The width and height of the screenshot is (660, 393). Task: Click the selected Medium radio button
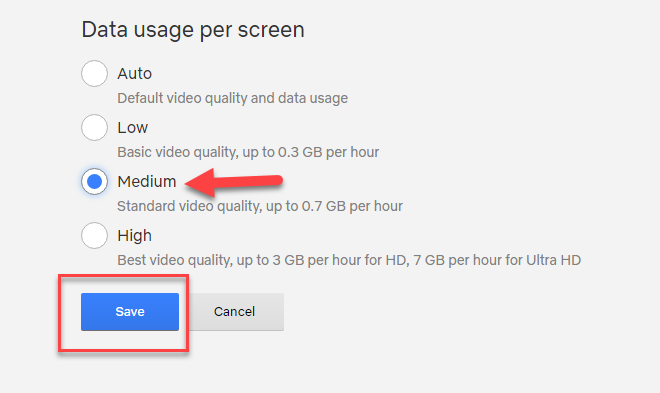(x=94, y=182)
